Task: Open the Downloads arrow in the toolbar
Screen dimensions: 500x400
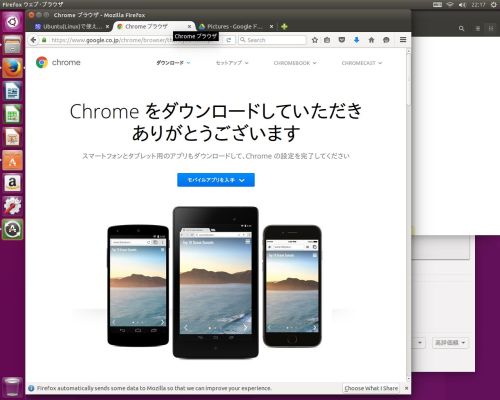Action: coord(356,40)
